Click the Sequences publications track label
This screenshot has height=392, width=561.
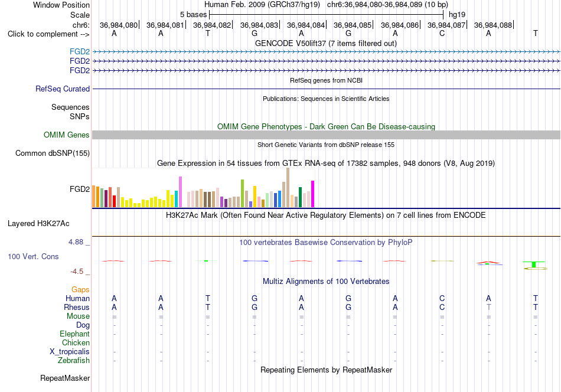pos(70,107)
